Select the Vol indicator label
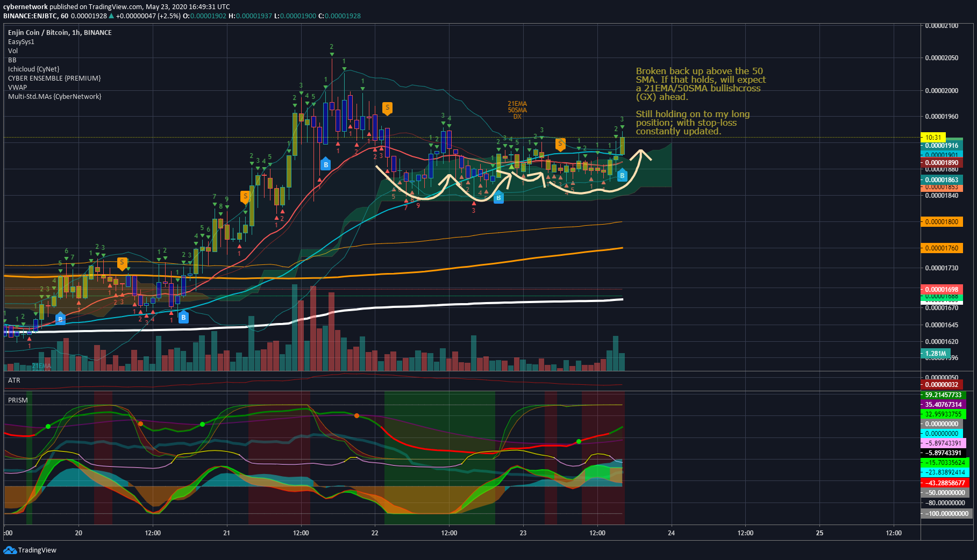This screenshot has width=977, height=560. pyautogui.click(x=13, y=51)
